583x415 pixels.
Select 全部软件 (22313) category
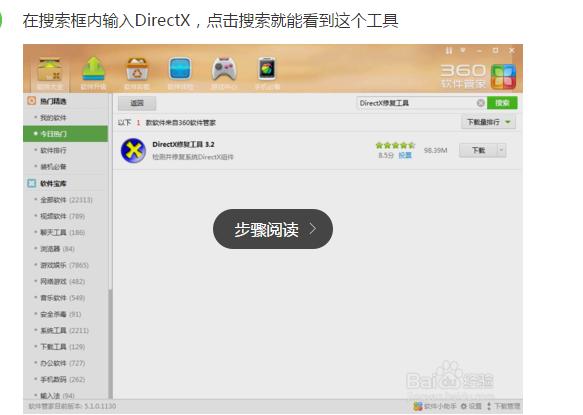point(66,200)
